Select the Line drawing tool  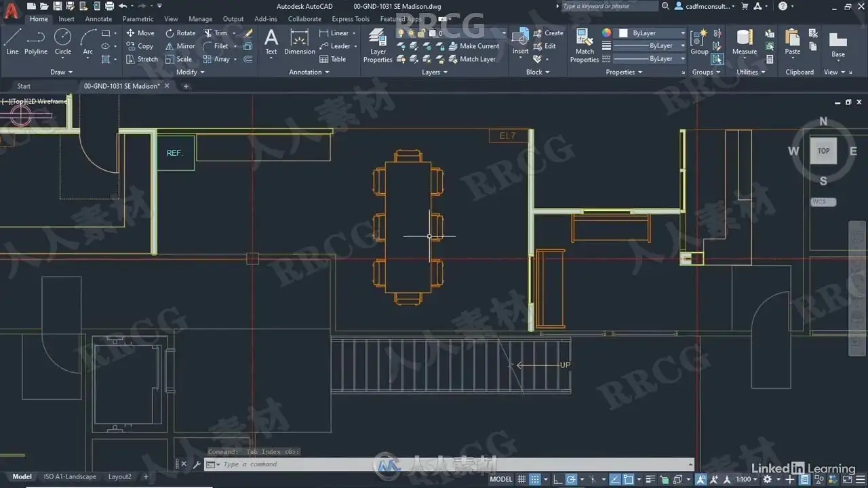[12, 41]
